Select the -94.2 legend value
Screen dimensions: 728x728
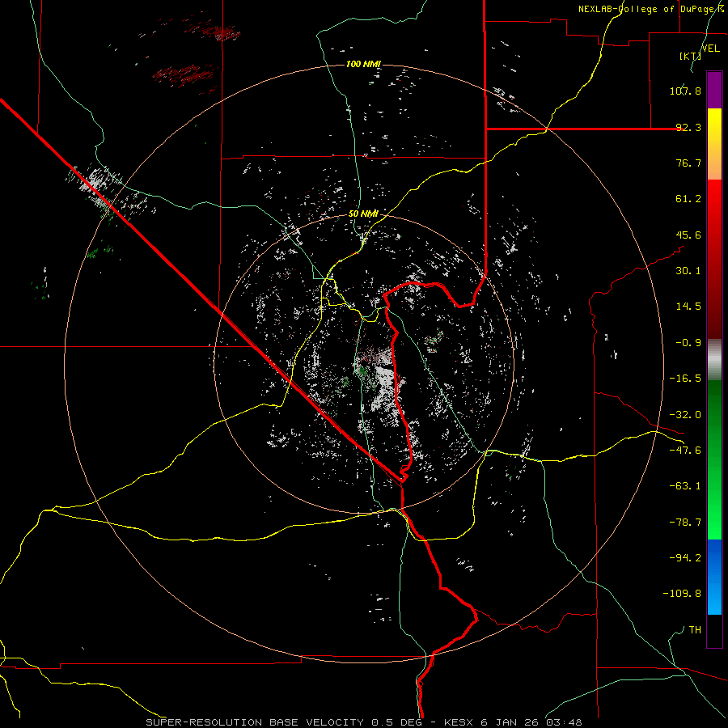coord(685,558)
